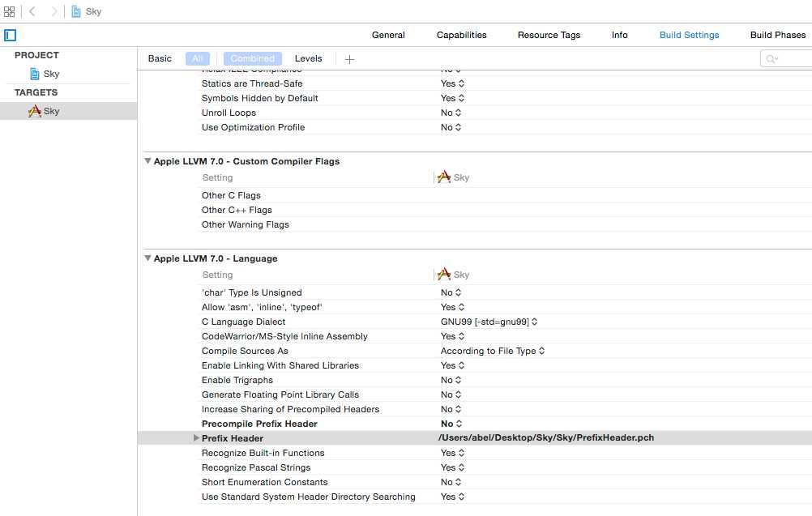
Task: Change CodeWarrior/MS-Style Inline Assembly value
Action: [x=452, y=336]
